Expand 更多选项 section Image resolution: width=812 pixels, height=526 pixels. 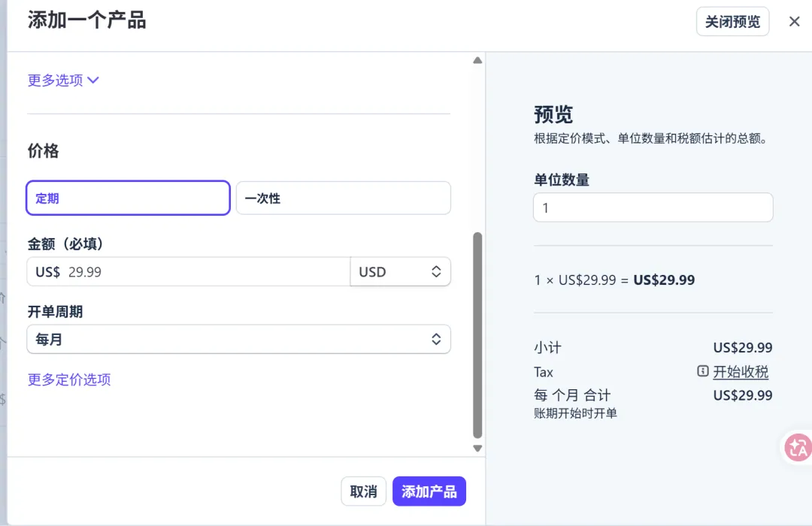tap(64, 80)
